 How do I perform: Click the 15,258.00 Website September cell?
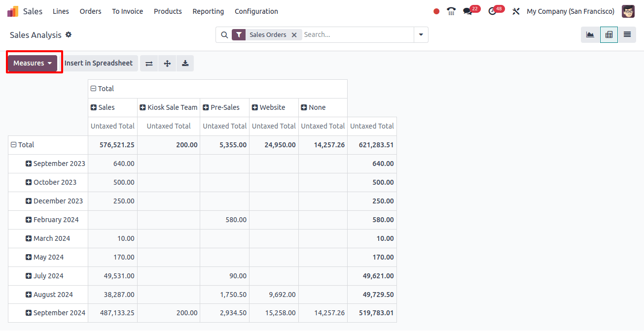coord(274,313)
